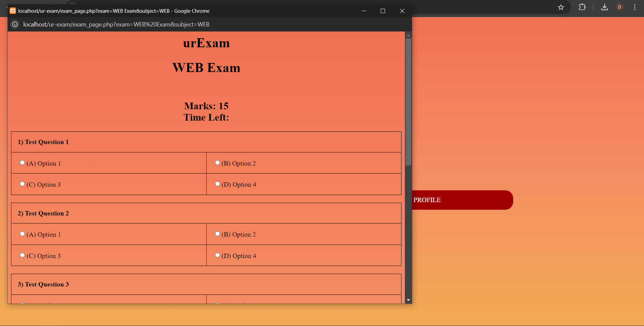Open the Chrome downloads icon
644x326 pixels.
pyautogui.click(x=604, y=7)
